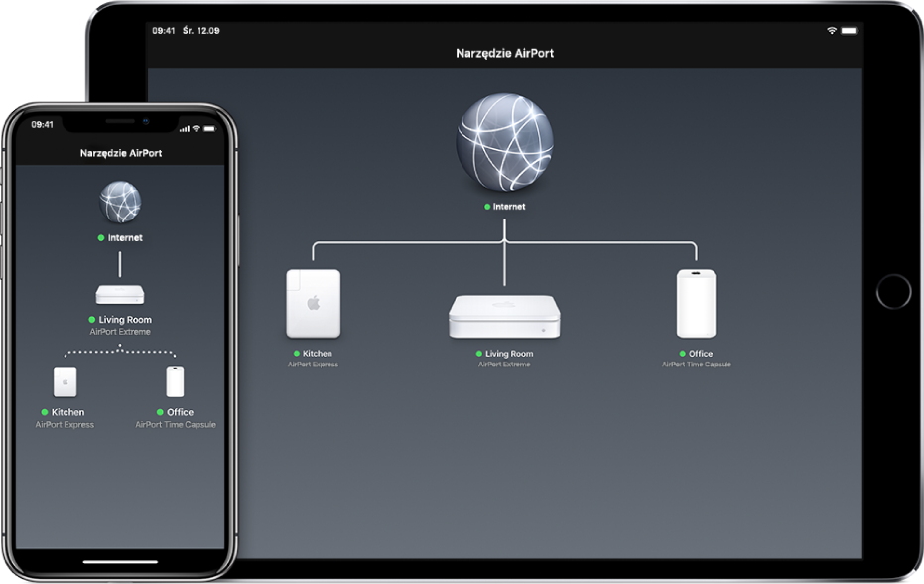Tap AirPort Extreme subtitle on the iPhone
Screen dimensions: 924x584
pos(120,332)
